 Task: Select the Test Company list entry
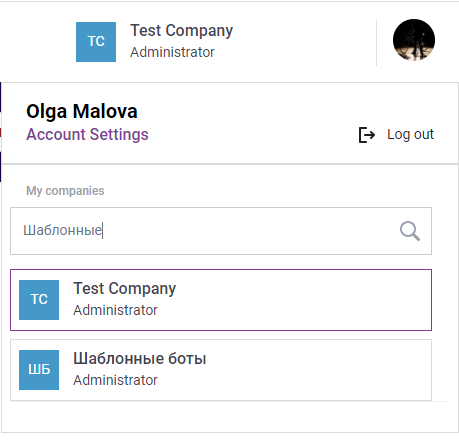pos(221,300)
